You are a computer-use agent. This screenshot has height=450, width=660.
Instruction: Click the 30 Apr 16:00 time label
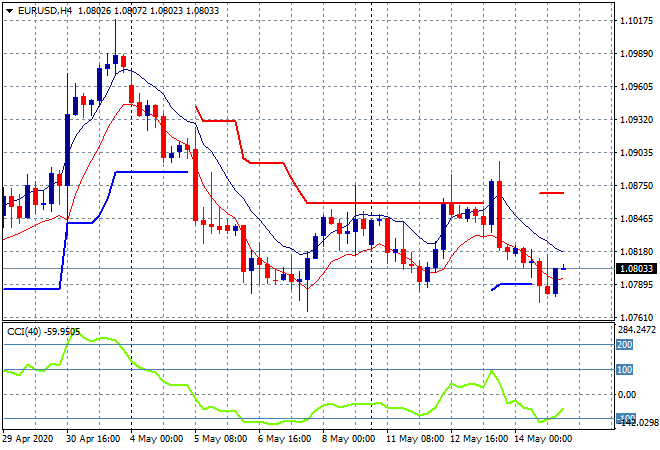click(x=93, y=439)
